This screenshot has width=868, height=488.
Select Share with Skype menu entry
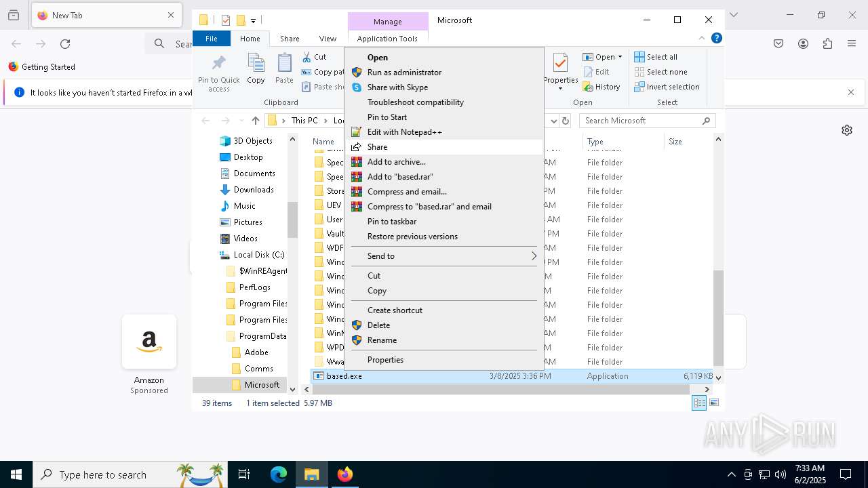pyautogui.click(x=444, y=87)
